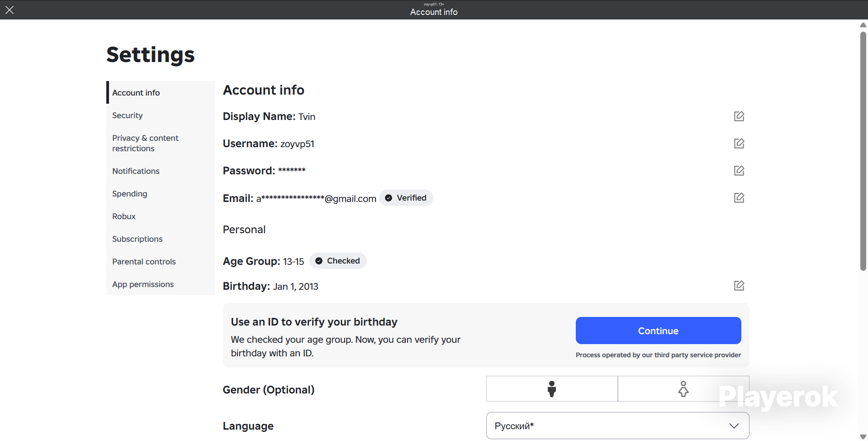Click the vertical scrollbar thumb
The height and width of the screenshot is (441, 868).
pos(863,151)
